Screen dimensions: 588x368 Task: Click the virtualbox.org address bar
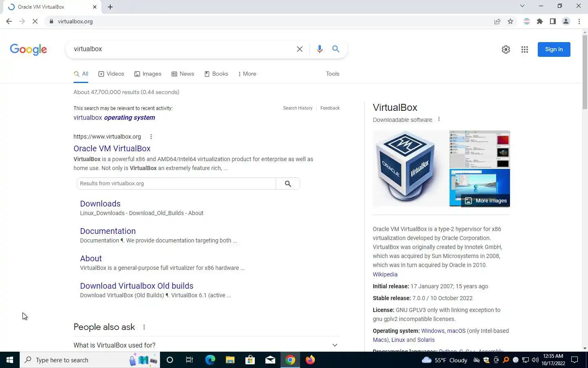269,21
